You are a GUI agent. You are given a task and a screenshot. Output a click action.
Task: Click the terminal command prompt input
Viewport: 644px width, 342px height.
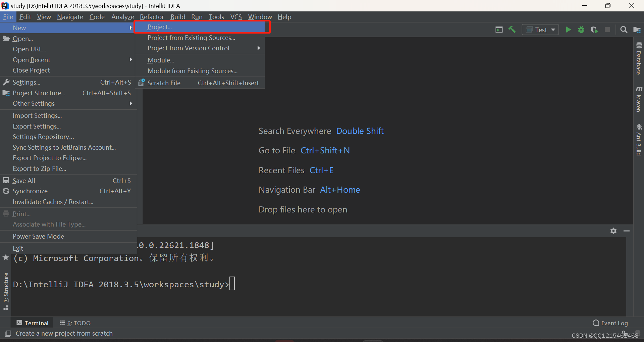232,284
